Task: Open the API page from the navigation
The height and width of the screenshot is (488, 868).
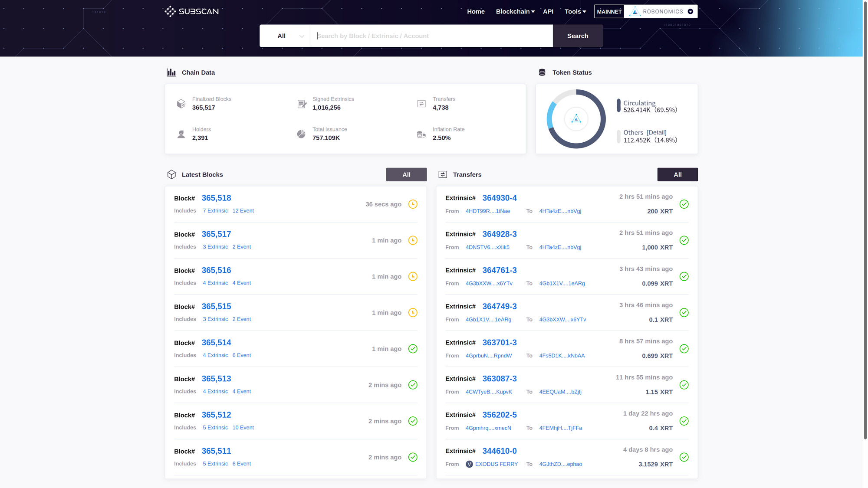Action: (x=548, y=11)
